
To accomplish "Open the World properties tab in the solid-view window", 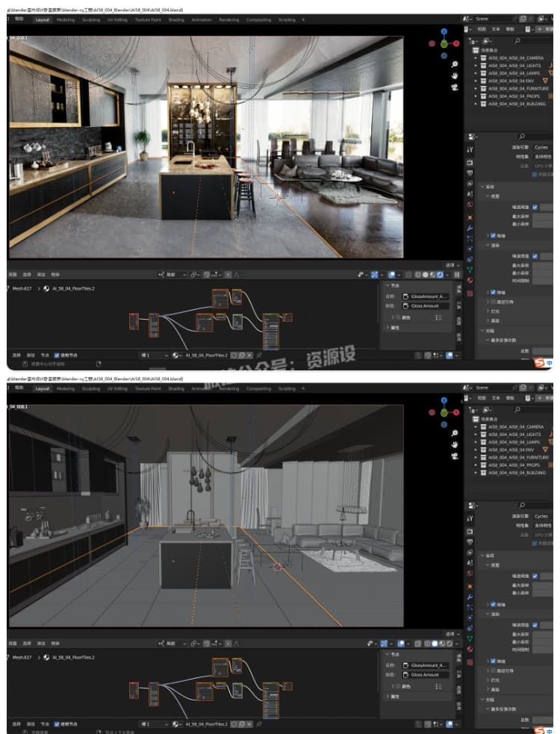I will point(470,573).
